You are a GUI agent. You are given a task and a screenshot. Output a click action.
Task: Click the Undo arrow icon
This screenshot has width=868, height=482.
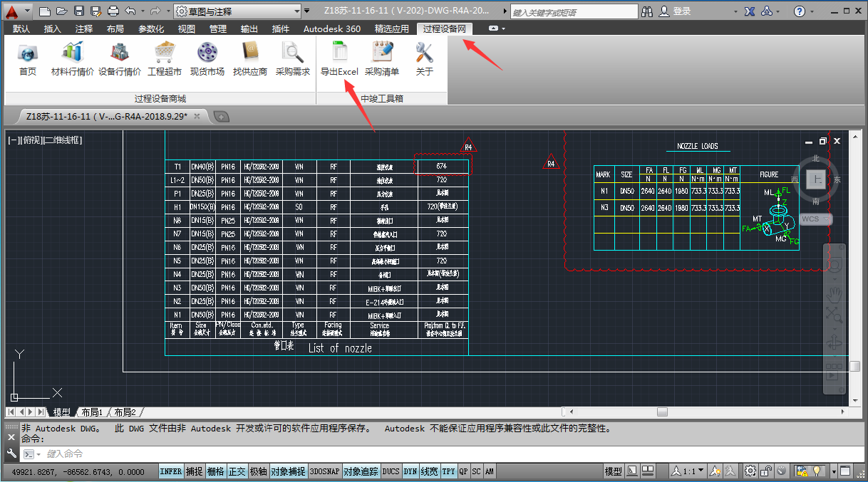point(130,11)
